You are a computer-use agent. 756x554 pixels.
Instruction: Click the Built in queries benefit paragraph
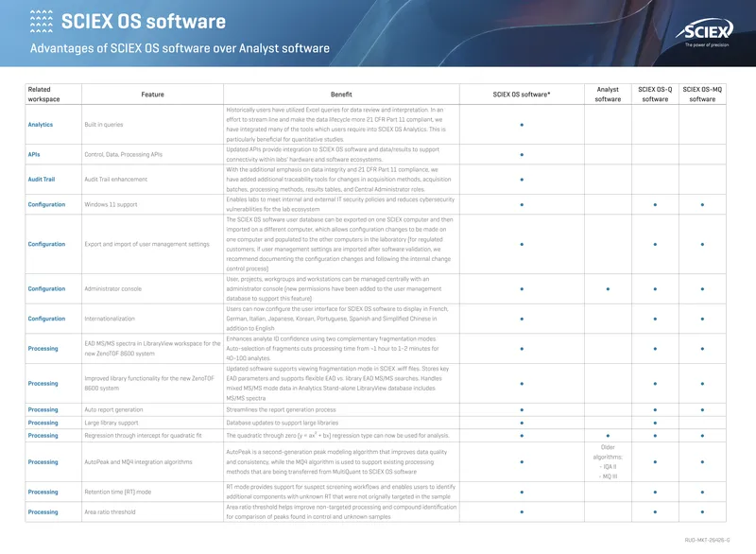[336, 125]
